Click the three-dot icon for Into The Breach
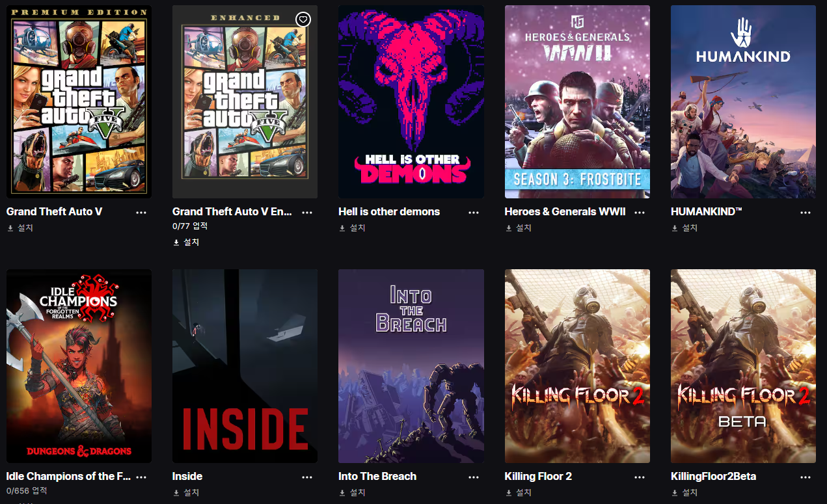Viewport: 827px width, 504px height. click(x=474, y=477)
